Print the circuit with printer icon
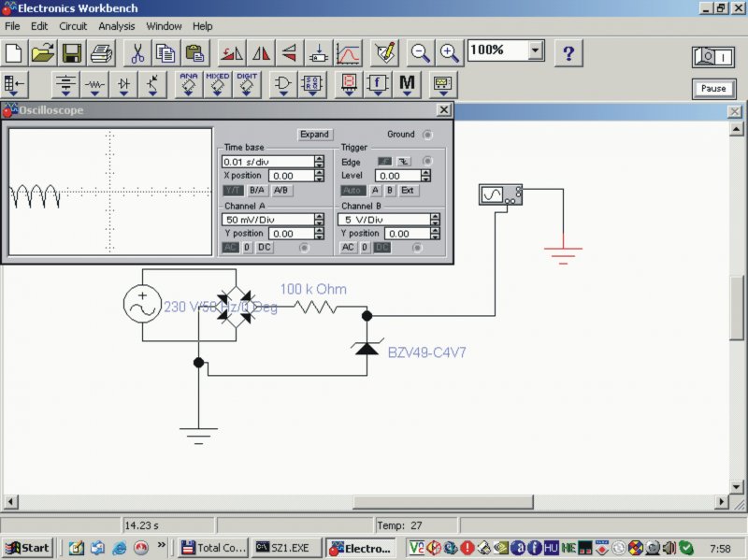The width and height of the screenshot is (748, 560). pos(101,52)
